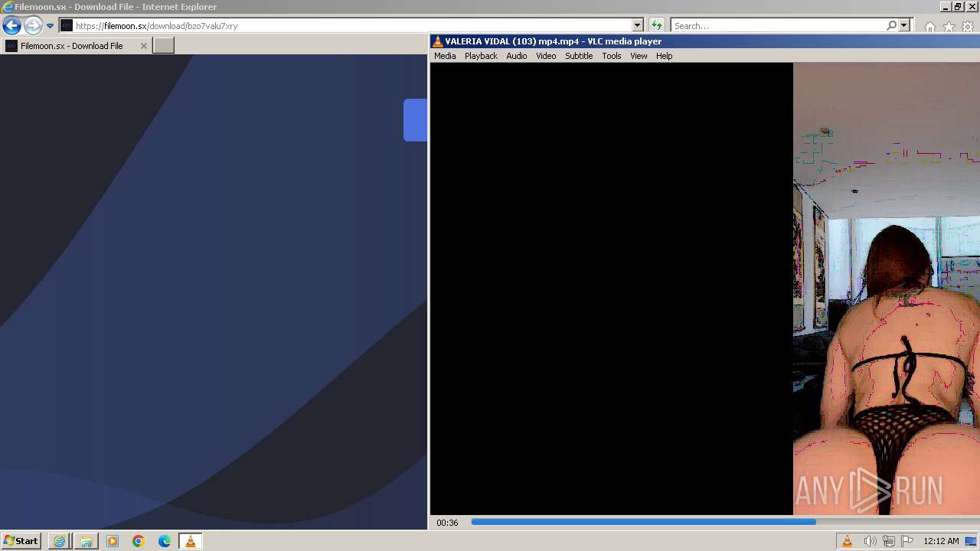The height and width of the screenshot is (551, 980).
Task: Open the VLC View menu
Action: point(639,56)
